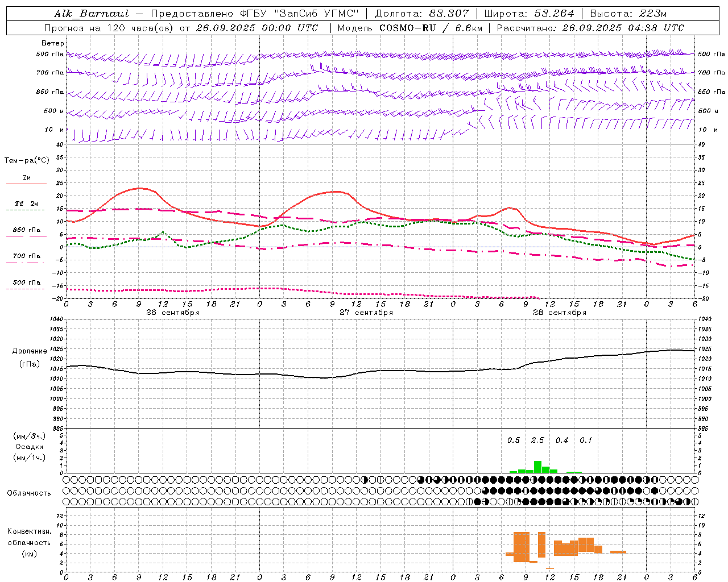Click the 26 сентября date label
The width and height of the screenshot is (728, 582).
(x=172, y=313)
